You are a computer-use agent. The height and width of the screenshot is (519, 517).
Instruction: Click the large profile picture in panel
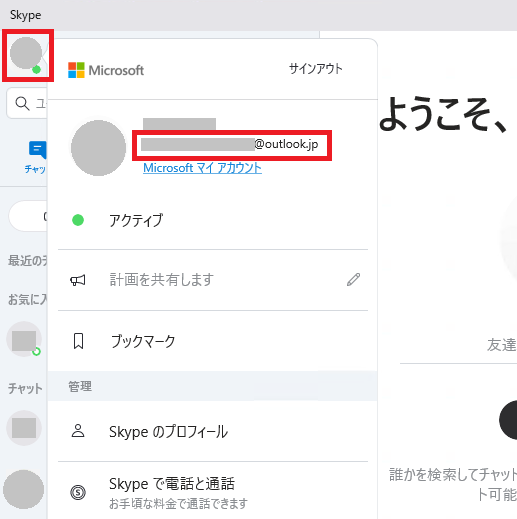tap(98, 148)
